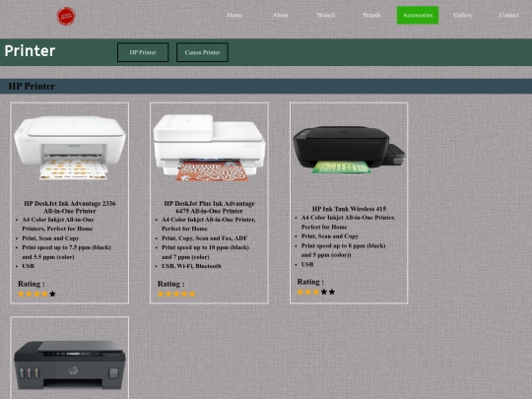Select the highlighted Accessories tab
This screenshot has height=399, width=532.
418,15
